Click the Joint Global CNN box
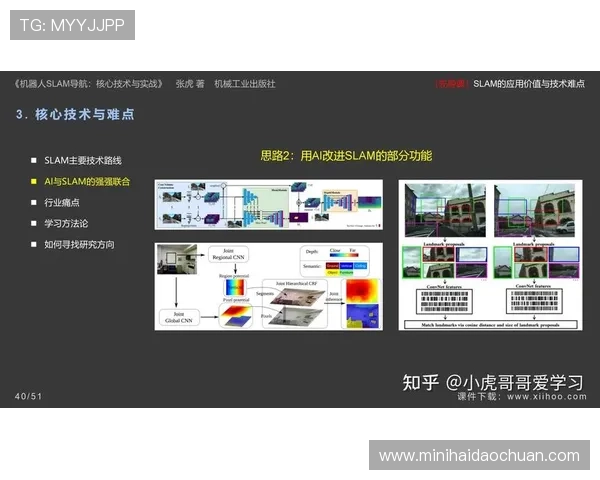The width and height of the screenshot is (600, 480). point(179,317)
